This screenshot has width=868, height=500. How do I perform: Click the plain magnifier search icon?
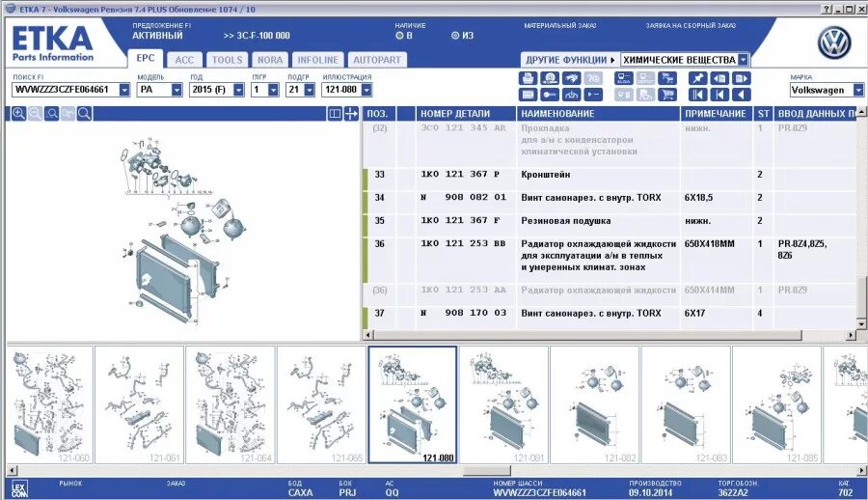pos(84,114)
